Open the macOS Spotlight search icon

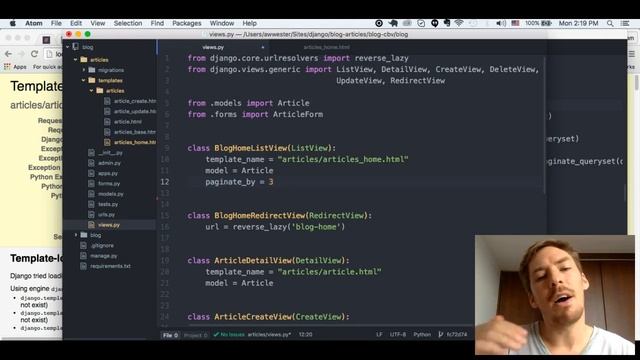point(610,24)
